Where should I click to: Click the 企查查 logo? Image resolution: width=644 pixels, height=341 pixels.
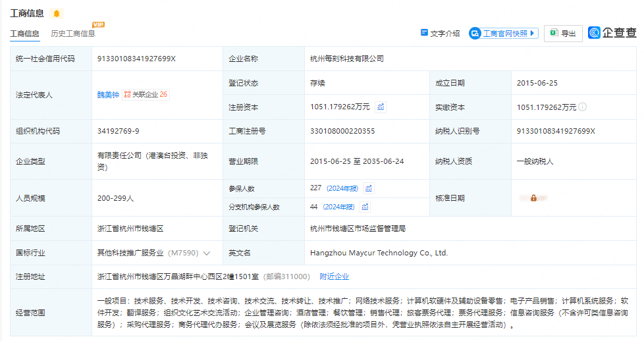click(x=612, y=33)
